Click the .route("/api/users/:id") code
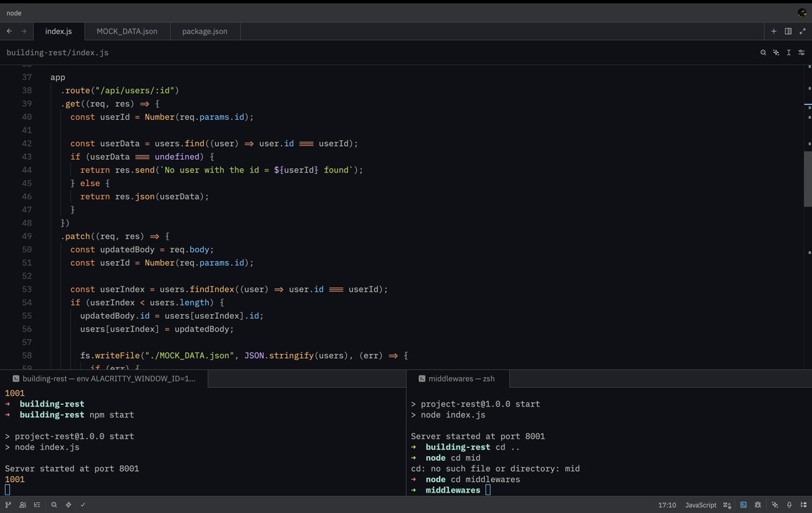The height and width of the screenshot is (513, 812). [x=120, y=91]
